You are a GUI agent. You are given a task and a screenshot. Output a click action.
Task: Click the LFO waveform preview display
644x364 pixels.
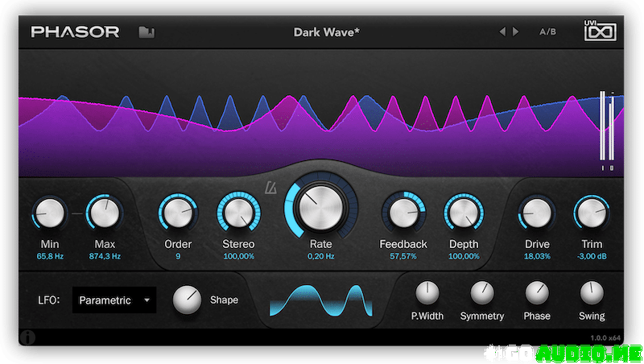320,300
